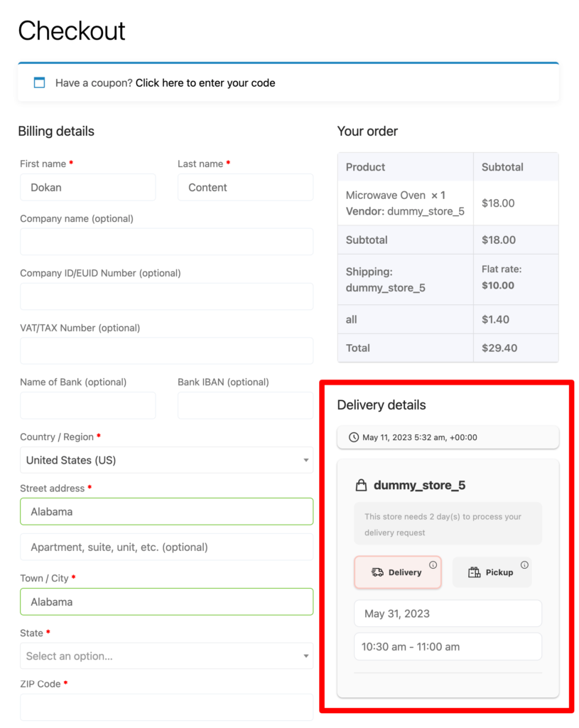Click the dummy_store_5 shopping bag icon
The width and height of the screenshot is (579, 728).
(361, 485)
